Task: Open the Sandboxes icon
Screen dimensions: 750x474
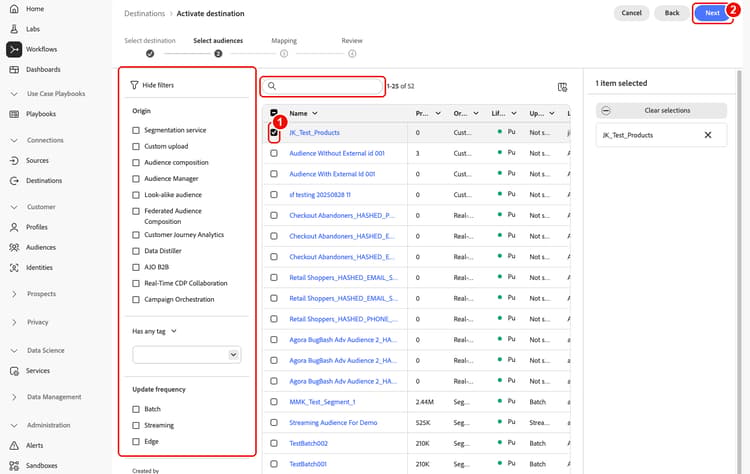Action: 14,465
